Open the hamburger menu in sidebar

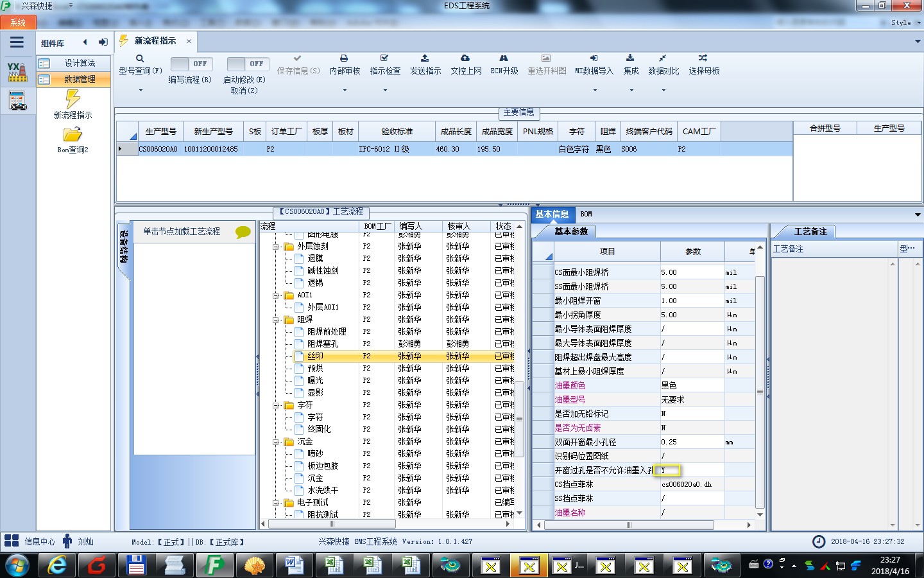[x=17, y=42]
